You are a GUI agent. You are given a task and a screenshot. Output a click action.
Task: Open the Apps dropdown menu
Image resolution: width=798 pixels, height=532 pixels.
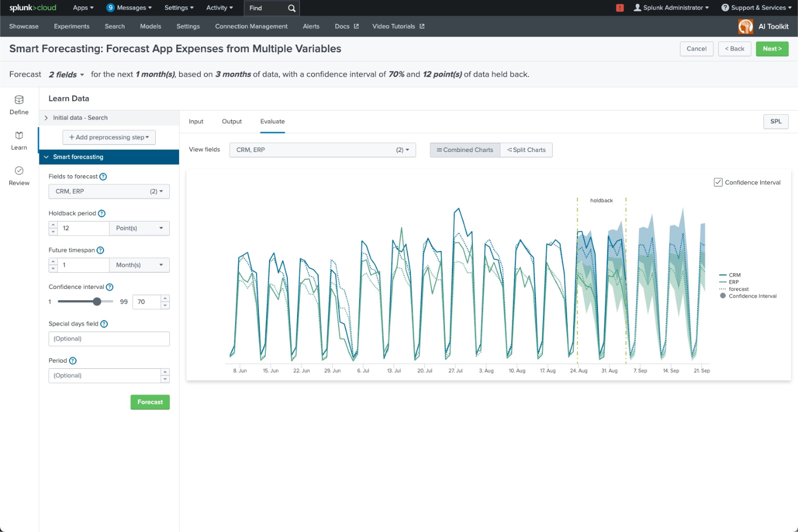(x=83, y=8)
